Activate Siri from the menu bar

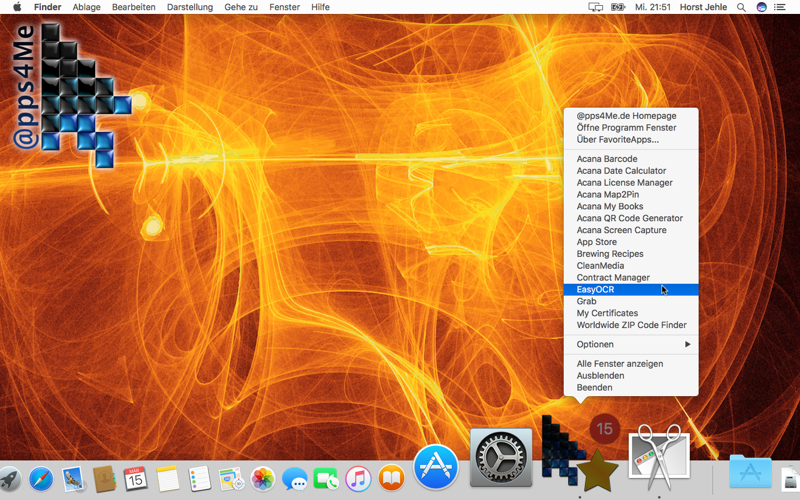[x=761, y=7]
